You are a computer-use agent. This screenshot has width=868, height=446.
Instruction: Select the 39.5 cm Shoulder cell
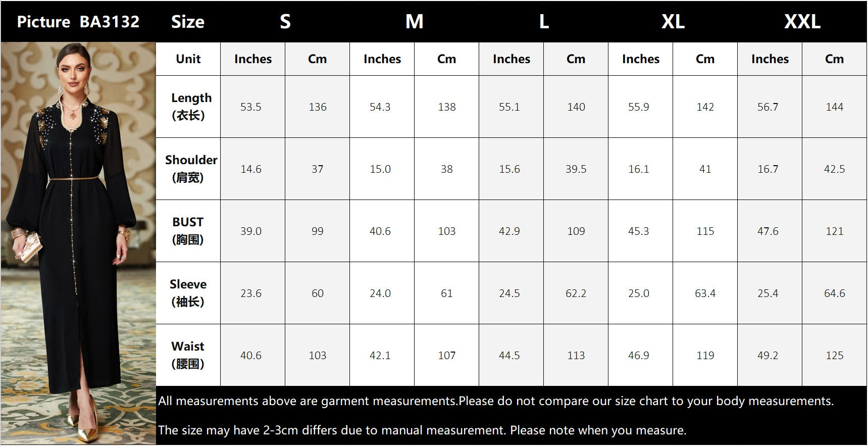click(x=576, y=169)
